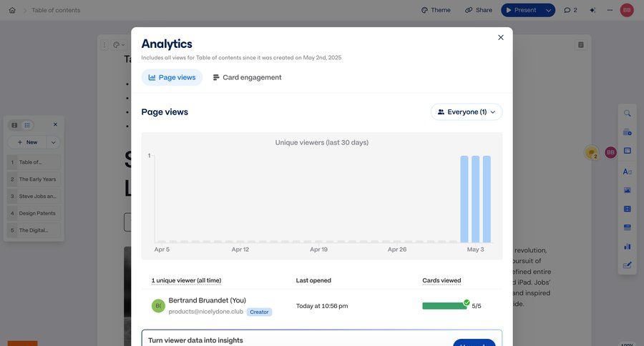Open the embed card icon in right toolbar
The width and height of the screenshot is (644, 346).
coord(627,227)
